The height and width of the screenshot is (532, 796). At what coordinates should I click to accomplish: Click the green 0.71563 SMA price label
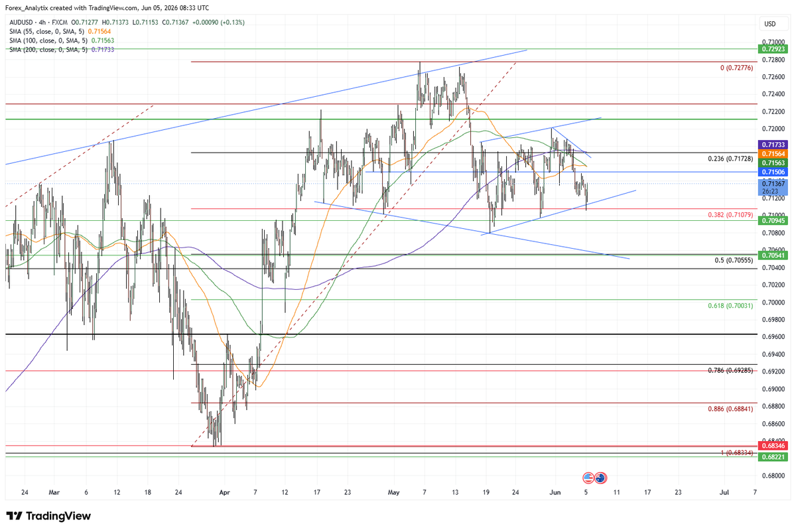(x=773, y=163)
